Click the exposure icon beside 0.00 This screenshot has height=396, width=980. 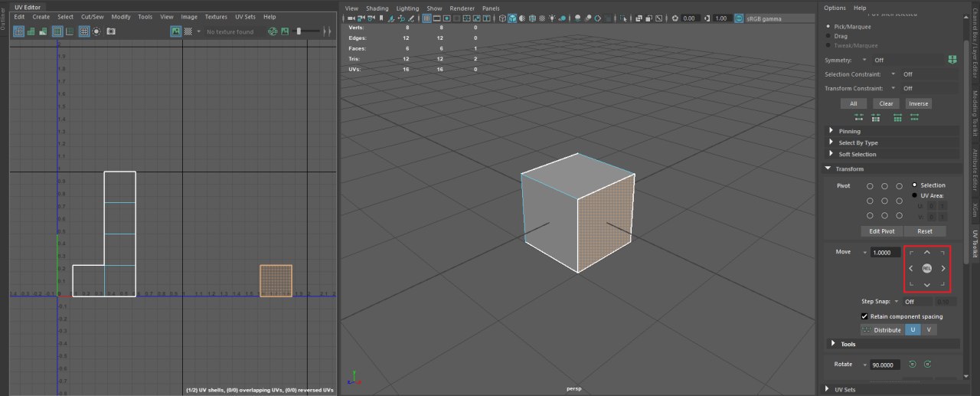(675, 18)
